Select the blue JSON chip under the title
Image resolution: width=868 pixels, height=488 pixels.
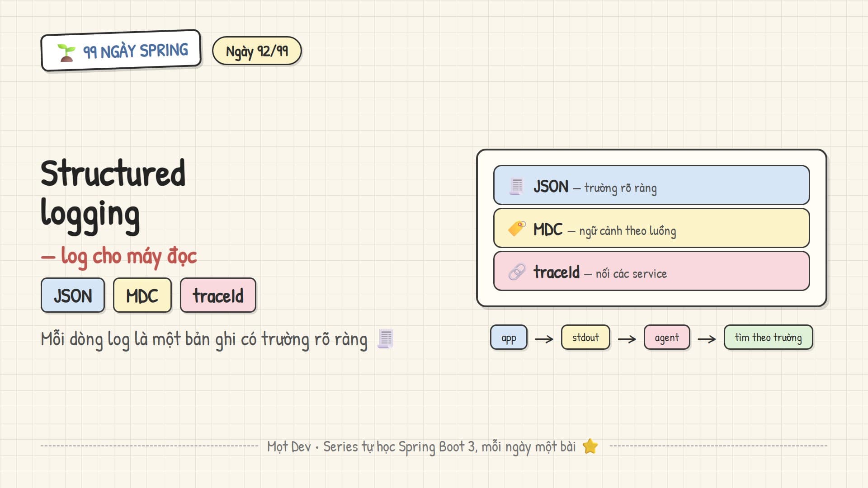coord(73,296)
